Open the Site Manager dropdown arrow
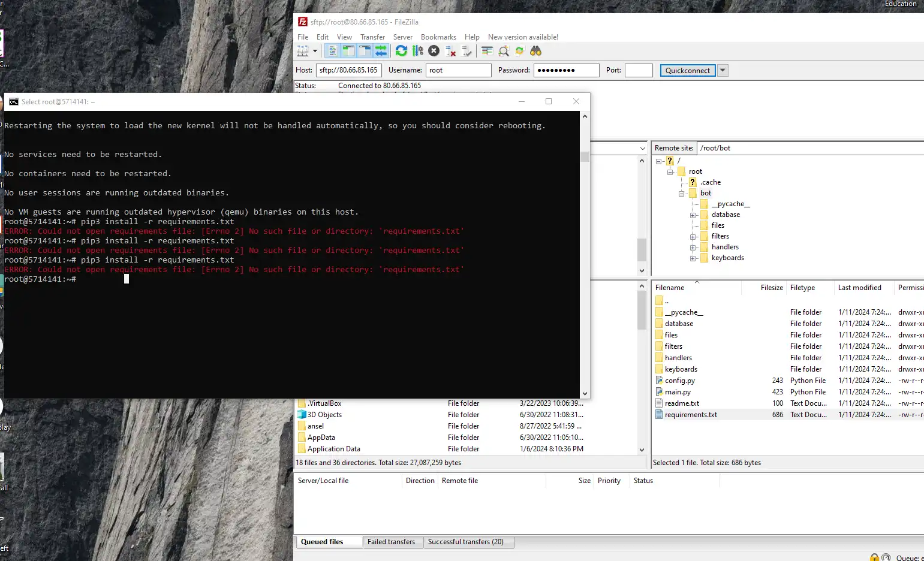 315,52
